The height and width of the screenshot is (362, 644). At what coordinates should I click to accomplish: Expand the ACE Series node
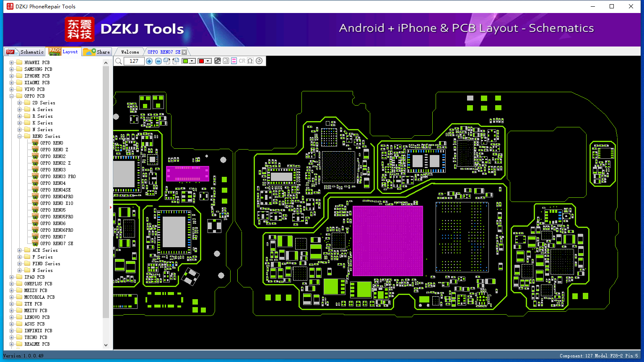[x=20, y=250]
